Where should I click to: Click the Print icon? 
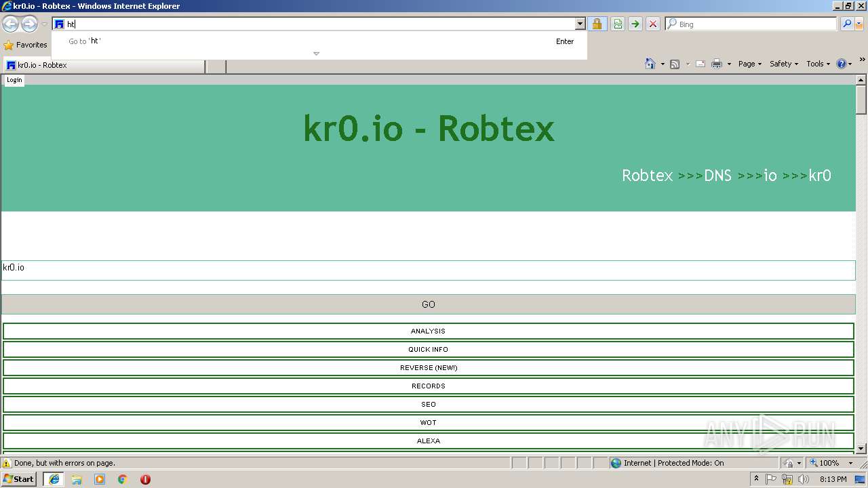click(x=717, y=64)
